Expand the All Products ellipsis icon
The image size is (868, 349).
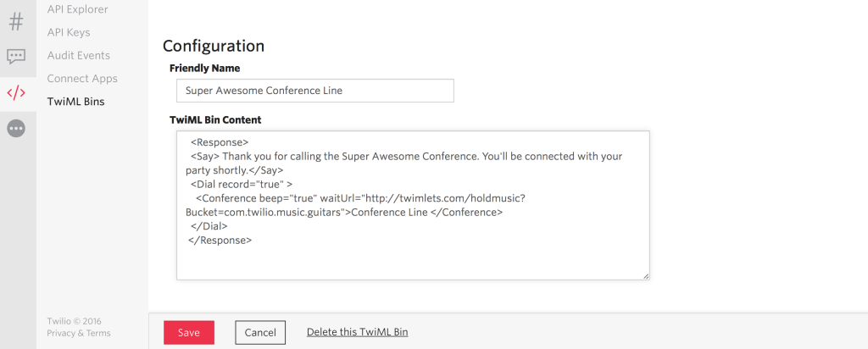pyautogui.click(x=16, y=128)
